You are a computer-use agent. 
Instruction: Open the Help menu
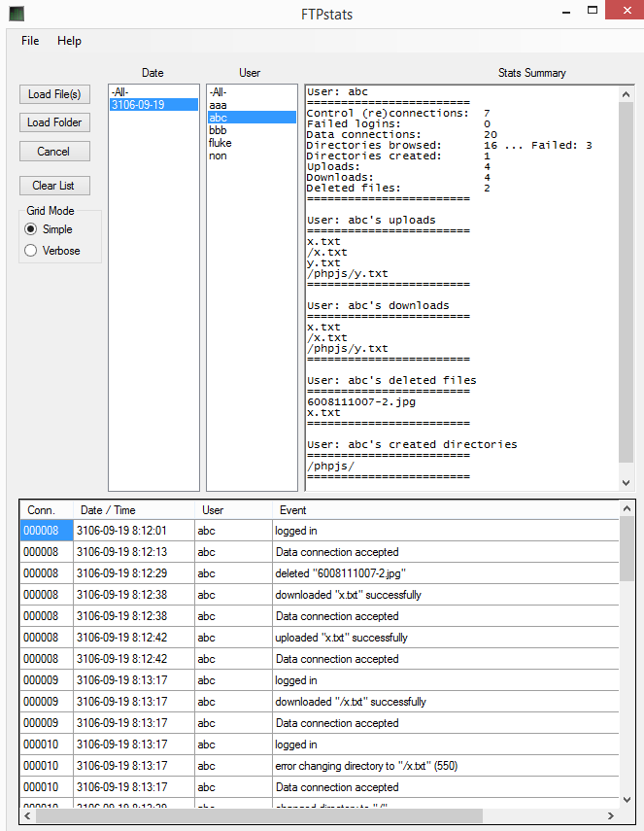tap(69, 41)
